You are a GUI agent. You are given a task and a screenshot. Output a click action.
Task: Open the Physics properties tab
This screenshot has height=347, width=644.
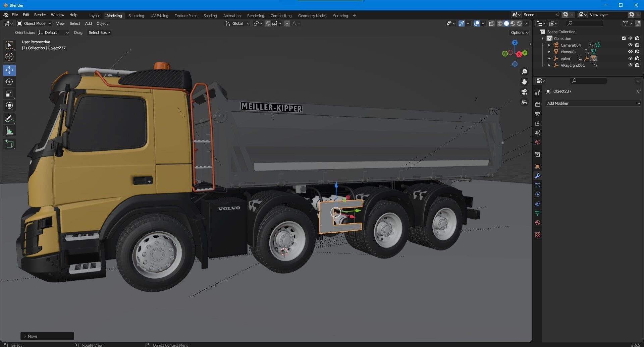538,194
